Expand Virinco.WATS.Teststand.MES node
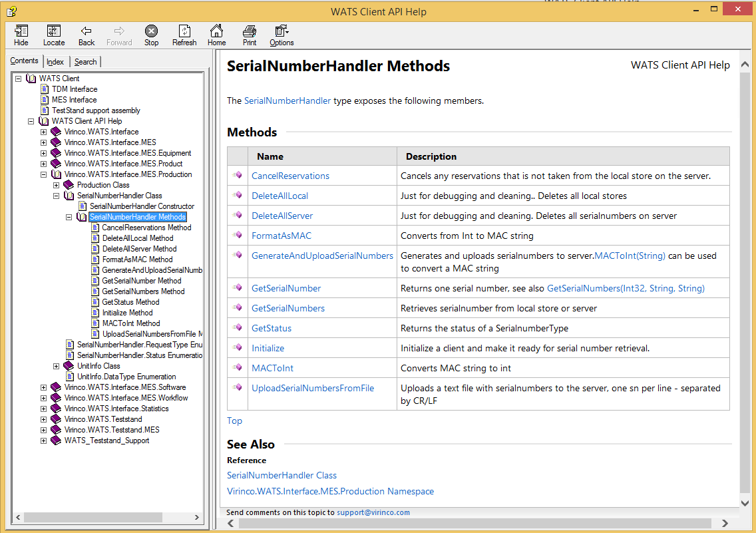Screen dimensions: 756x533 click(43, 430)
